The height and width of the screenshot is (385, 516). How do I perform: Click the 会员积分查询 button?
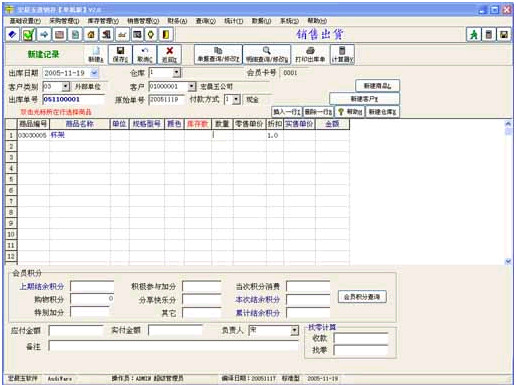pyautogui.click(x=362, y=297)
